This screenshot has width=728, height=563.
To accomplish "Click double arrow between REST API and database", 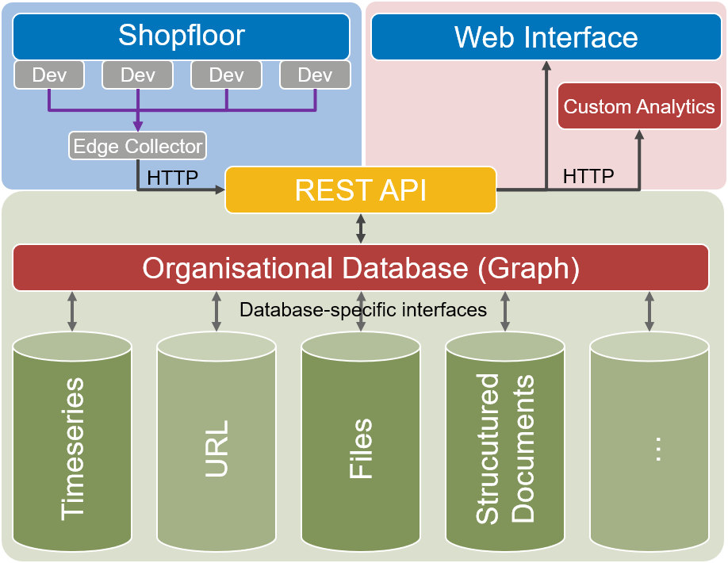I will click(362, 228).
